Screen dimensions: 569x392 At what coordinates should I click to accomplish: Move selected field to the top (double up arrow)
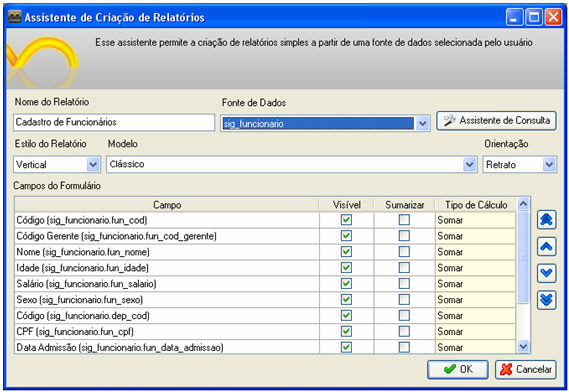tap(546, 220)
